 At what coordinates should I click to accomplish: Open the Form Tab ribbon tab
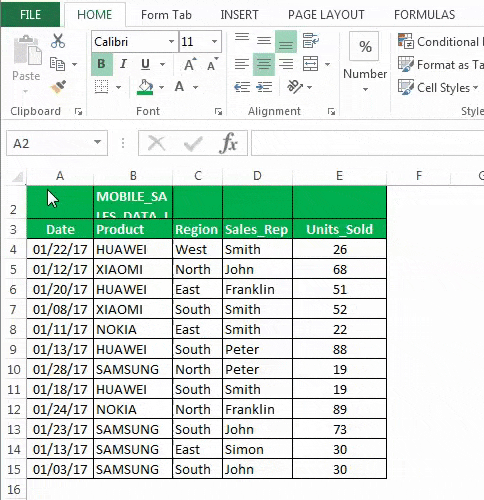click(x=166, y=15)
